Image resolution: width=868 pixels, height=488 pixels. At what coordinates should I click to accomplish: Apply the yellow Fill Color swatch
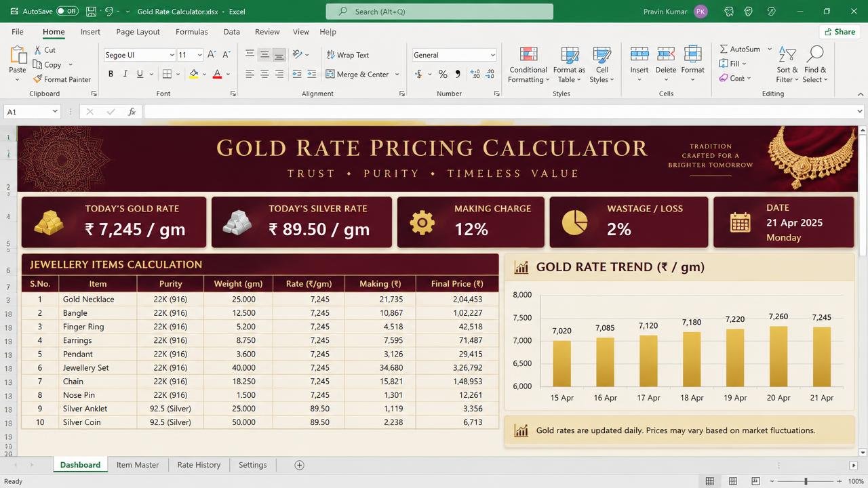pyautogui.click(x=194, y=74)
